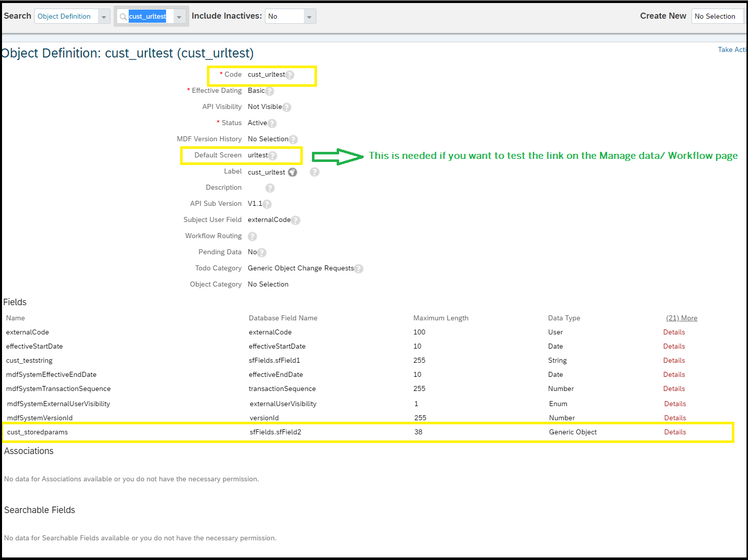Click the Generic Object Change Requests value
Screen dimensions: 748x560
[301, 268]
